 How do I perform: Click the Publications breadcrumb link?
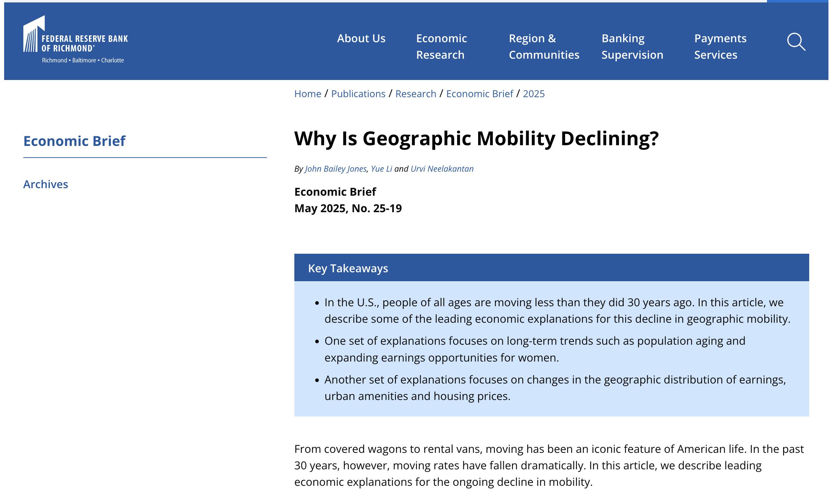pyautogui.click(x=358, y=94)
